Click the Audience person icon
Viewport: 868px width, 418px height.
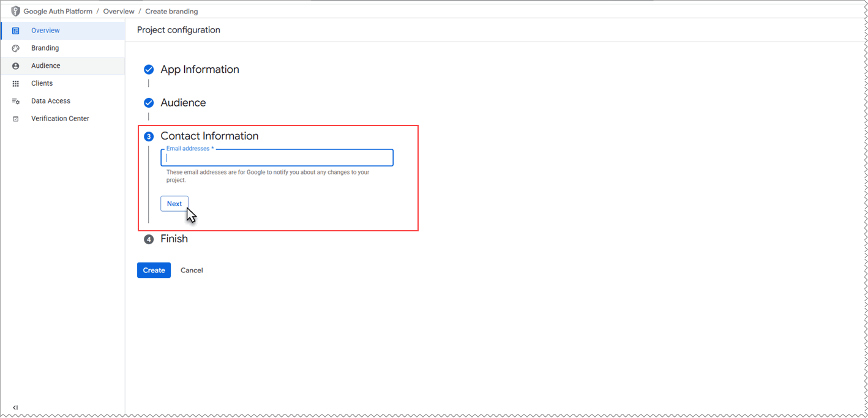16,66
